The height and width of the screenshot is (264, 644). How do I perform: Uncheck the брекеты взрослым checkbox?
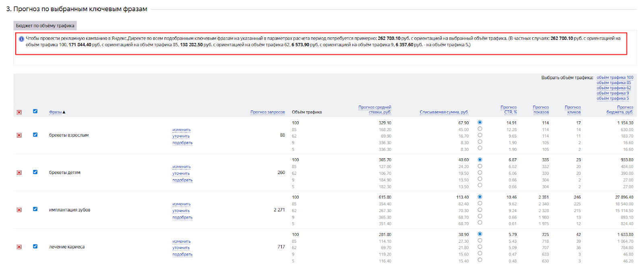[x=35, y=135]
